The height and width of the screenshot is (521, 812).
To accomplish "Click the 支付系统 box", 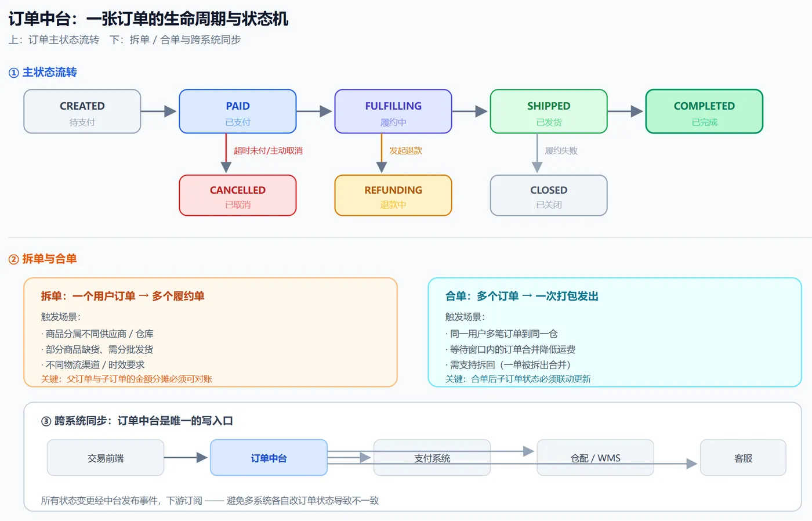I will (432, 458).
